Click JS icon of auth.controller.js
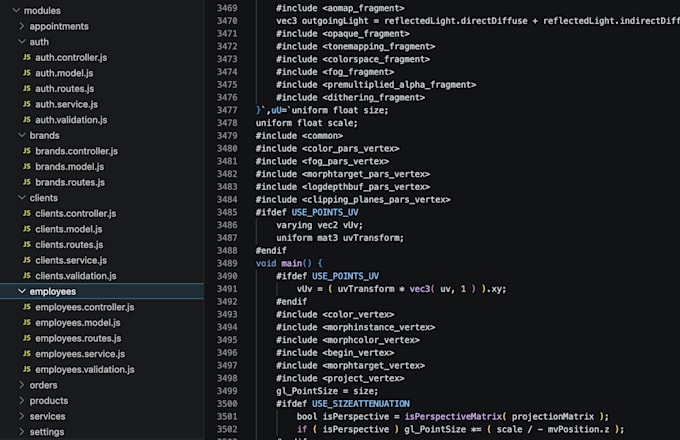This screenshot has width=680, height=440. coord(27,57)
